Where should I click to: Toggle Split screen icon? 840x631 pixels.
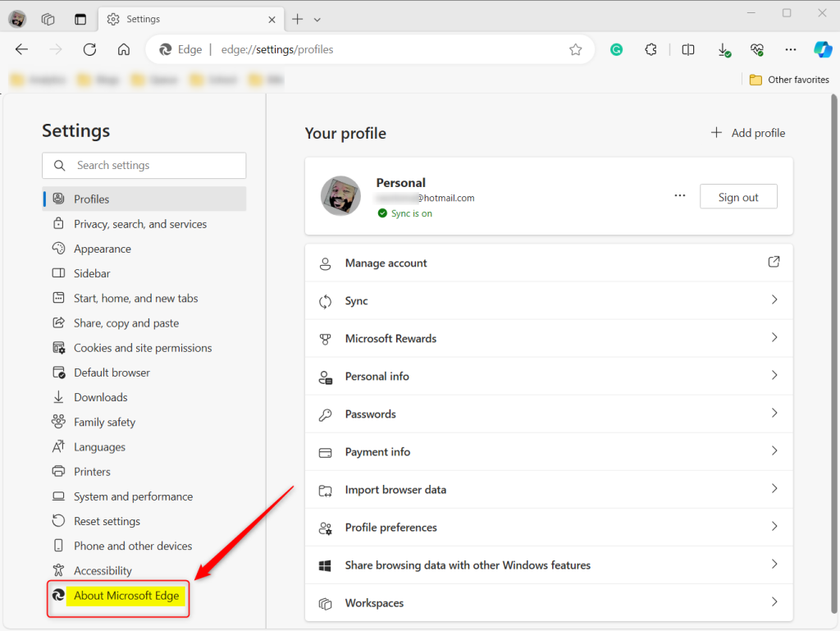coord(688,50)
